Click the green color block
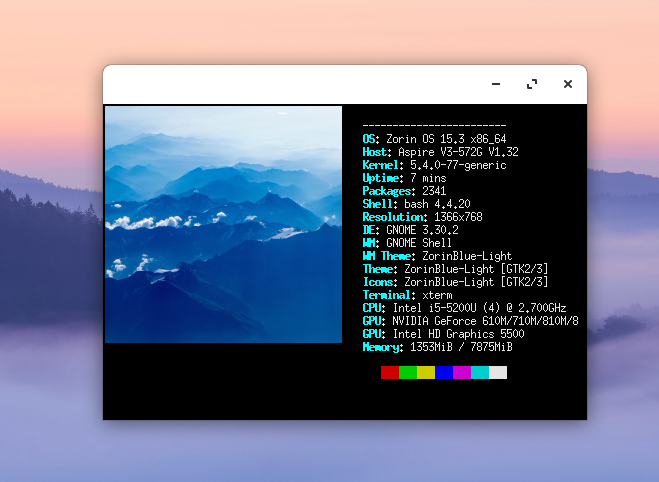Viewport: 659px width, 482px height. pos(408,373)
